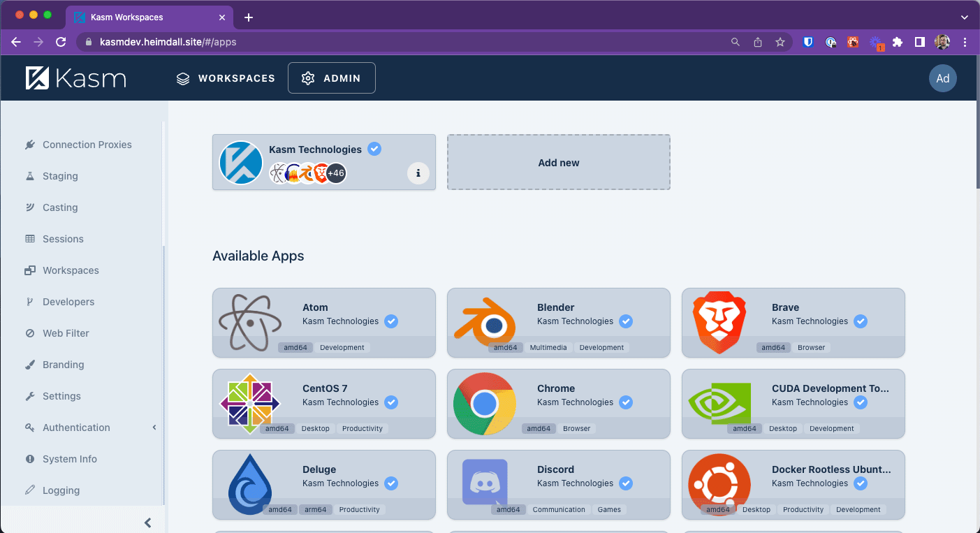Click the Deluge water-drop icon

point(250,485)
